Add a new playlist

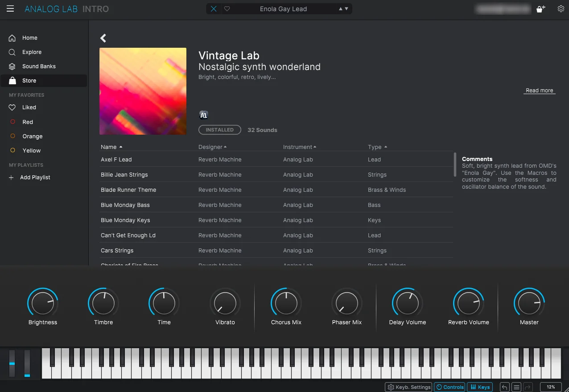tap(30, 177)
